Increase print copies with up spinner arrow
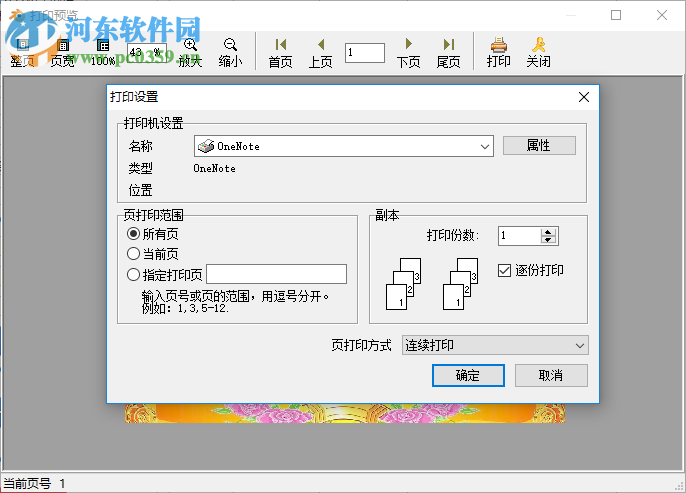Image resolution: width=686 pixels, height=493 pixels. coord(548,232)
